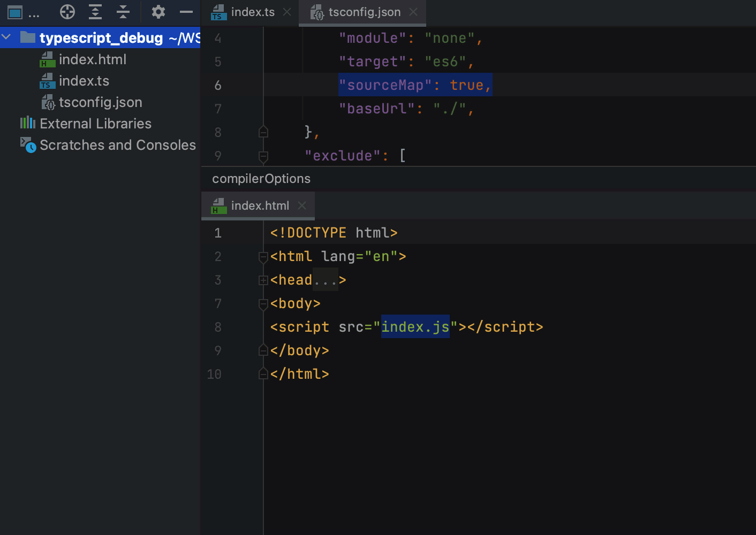Collapse the body element fold marker
This screenshot has height=535, width=756.
(x=262, y=304)
